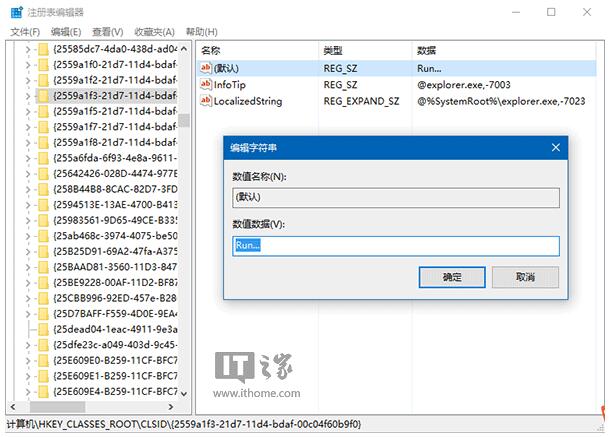
Task: Click folder icon of {25dead04-1eac-4911 key
Action: (43, 328)
